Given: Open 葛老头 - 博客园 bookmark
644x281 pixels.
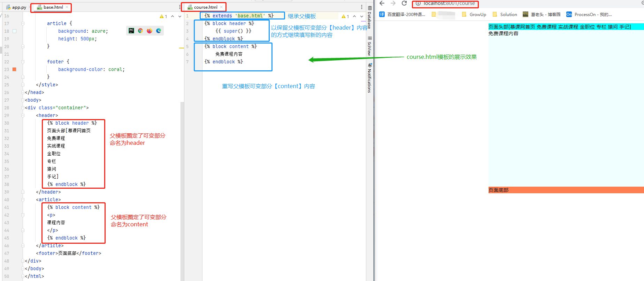Looking at the screenshot, I should tap(542, 14).
